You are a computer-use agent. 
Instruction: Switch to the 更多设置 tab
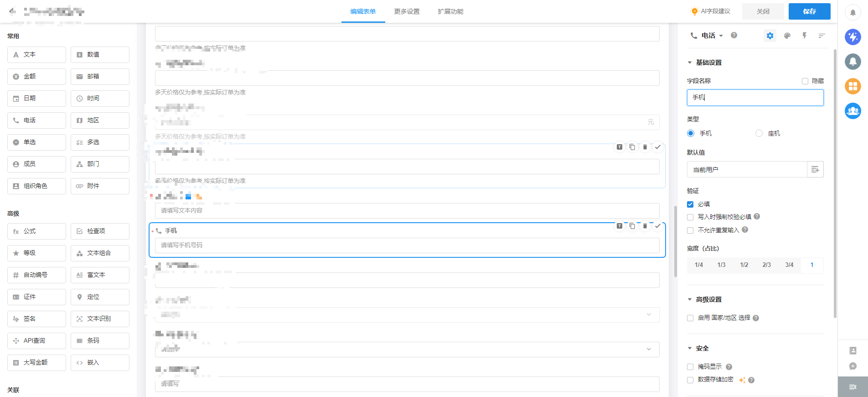point(407,11)
